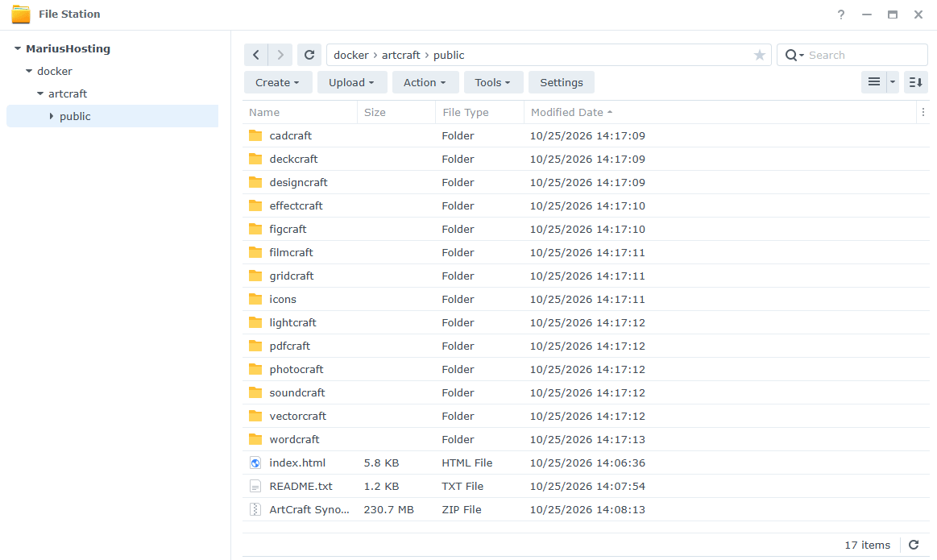Select public in the folder tree
937x560 pixels.
click(75, 116)
